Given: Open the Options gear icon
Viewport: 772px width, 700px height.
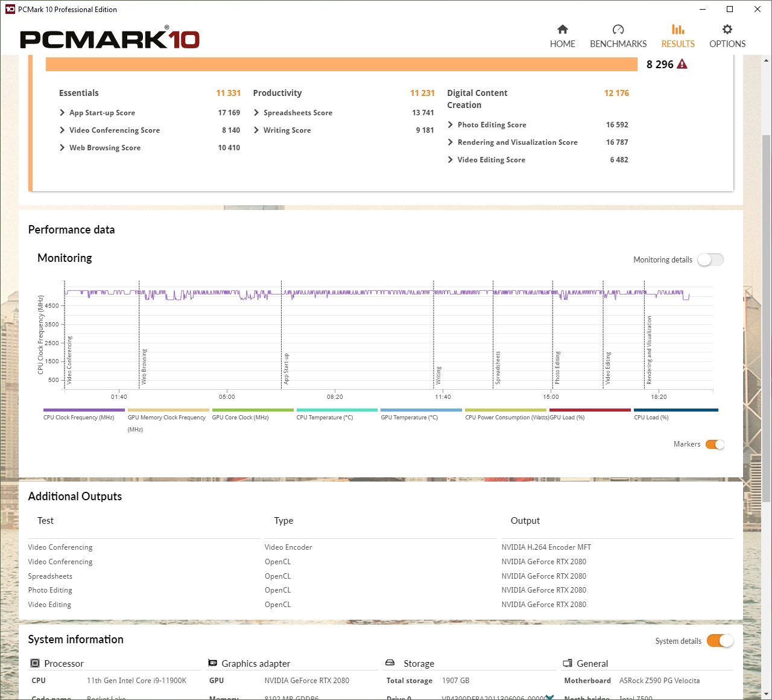Looking at the screenshot, I should click(727, 29).
